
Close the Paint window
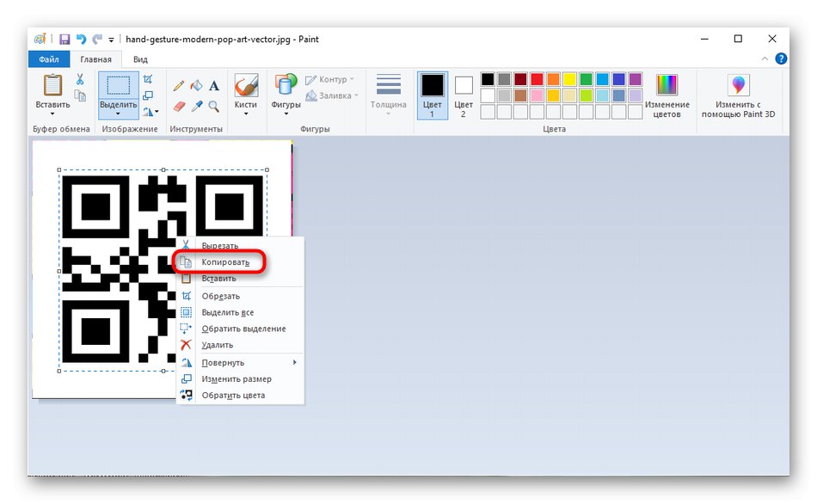click(772, 39)
